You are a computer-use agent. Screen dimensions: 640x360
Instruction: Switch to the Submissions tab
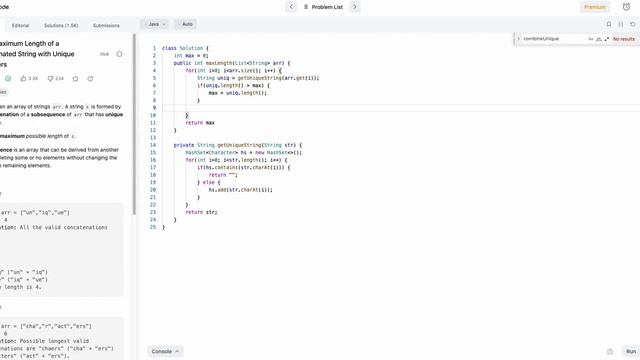106,25
